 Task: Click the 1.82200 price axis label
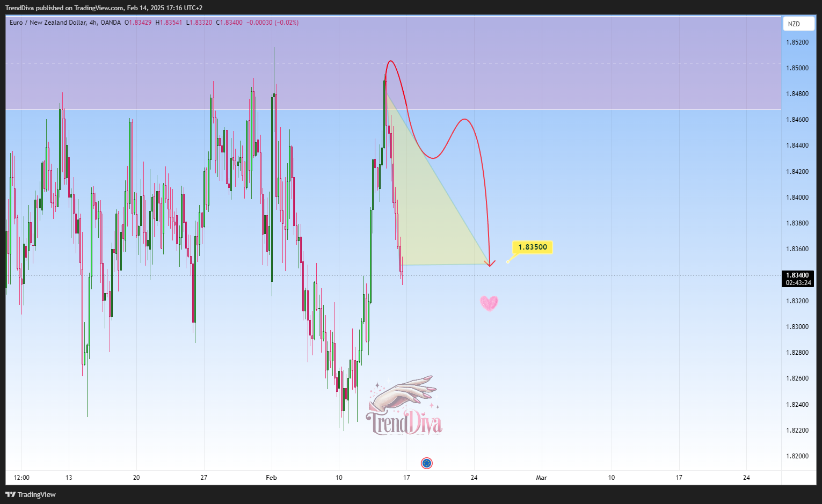coord(797,430)
